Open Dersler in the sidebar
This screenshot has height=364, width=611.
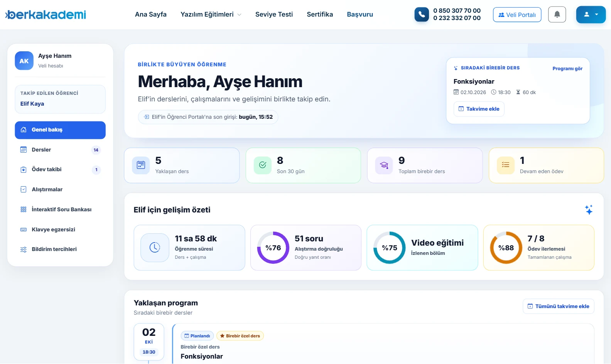coord(60,150)
